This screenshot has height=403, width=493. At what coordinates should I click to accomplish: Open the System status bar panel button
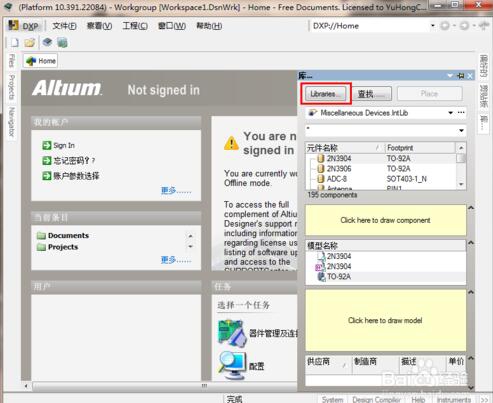point(332,399)
